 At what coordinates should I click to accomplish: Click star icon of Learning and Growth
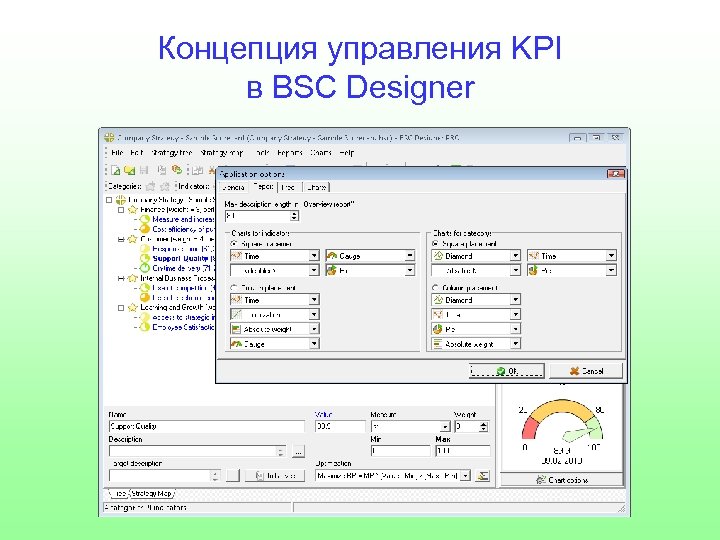133,307
